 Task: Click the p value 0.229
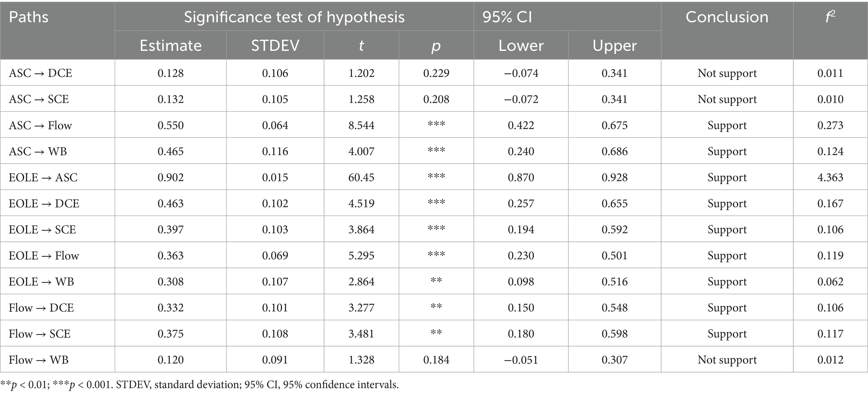click(x=436, y=73)
